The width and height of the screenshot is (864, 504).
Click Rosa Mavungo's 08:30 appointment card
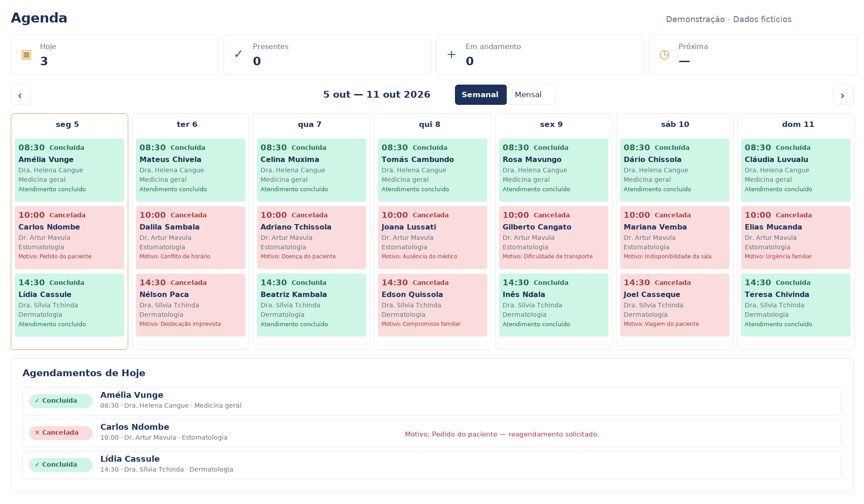pyautogui.click(x=553, y=170)
